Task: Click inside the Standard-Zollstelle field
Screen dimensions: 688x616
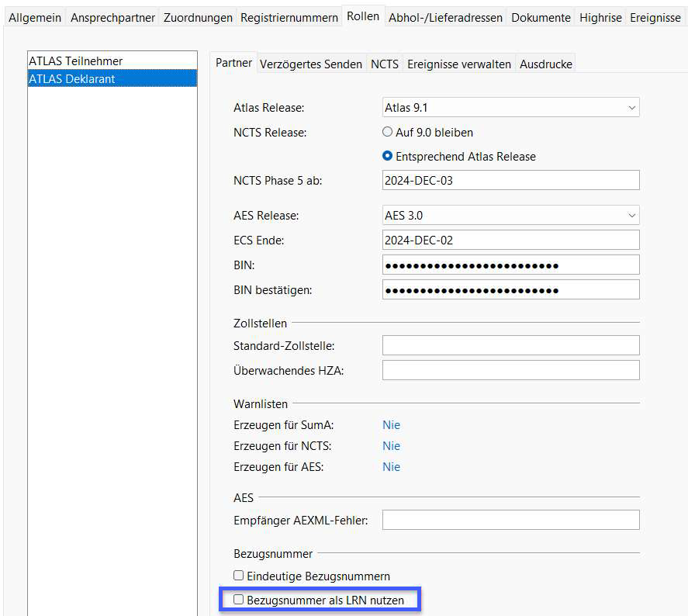Action: [510, 345]
